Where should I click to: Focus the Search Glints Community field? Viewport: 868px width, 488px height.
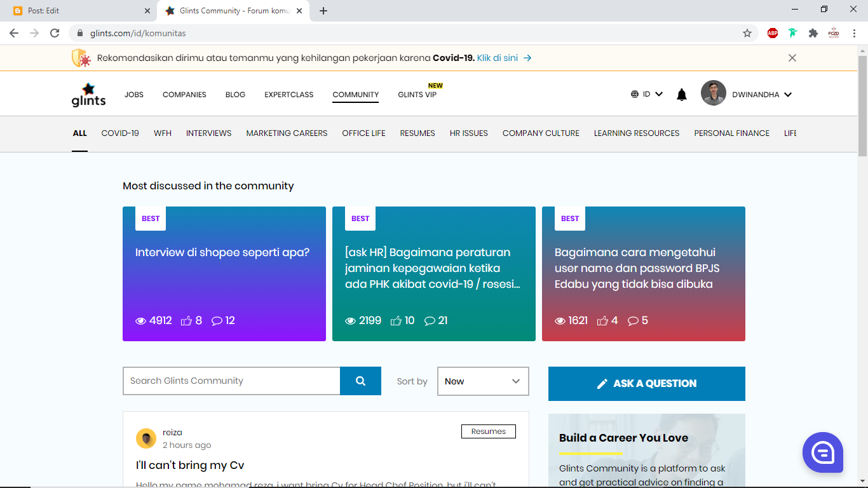[x=231, y=381]
